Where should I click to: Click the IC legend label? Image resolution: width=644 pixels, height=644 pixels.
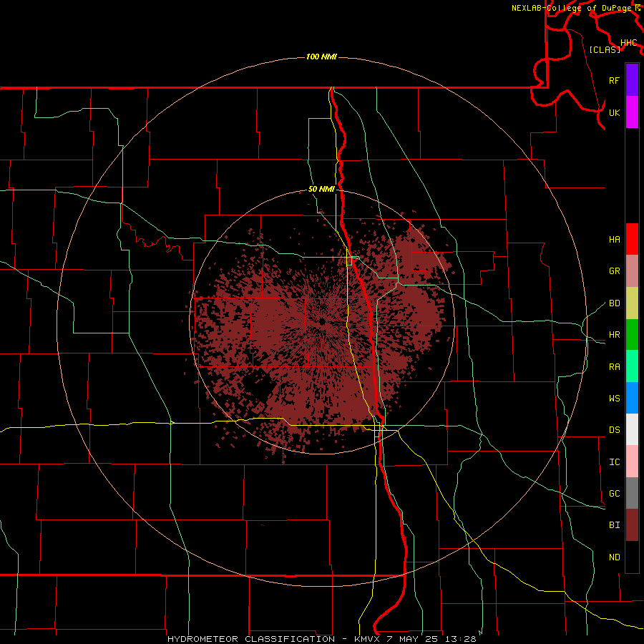pyautogui.click(x=614, y=462)
